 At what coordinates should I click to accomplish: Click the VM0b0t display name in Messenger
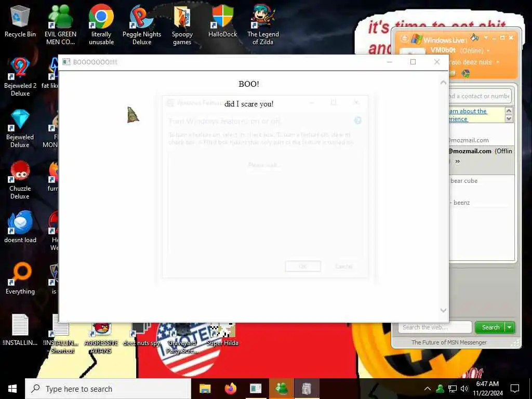click(x=443, y=50)
